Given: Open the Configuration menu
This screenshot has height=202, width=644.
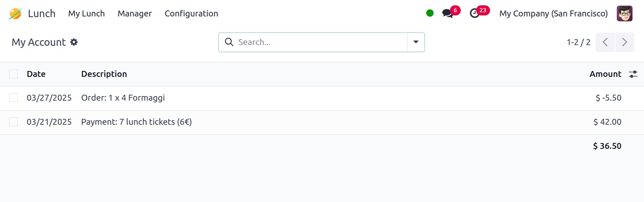Looking at the screenshot, I should coord(191,14).
